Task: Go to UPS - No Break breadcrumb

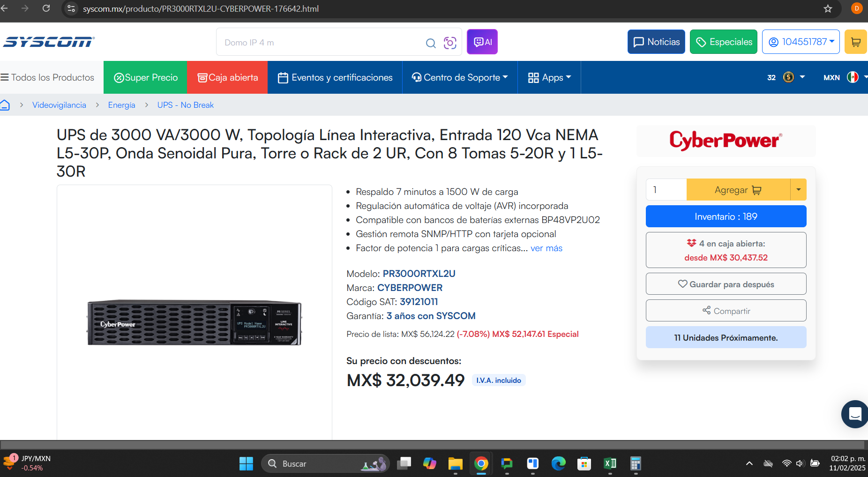Action: click(x=185, y=105)
